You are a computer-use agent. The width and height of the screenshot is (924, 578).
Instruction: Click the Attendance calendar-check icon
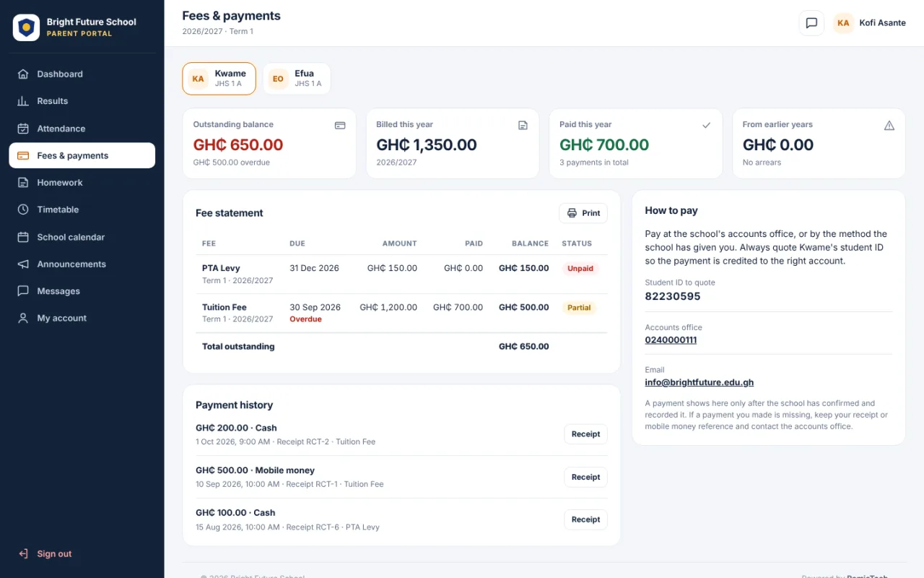click(23, 129)
